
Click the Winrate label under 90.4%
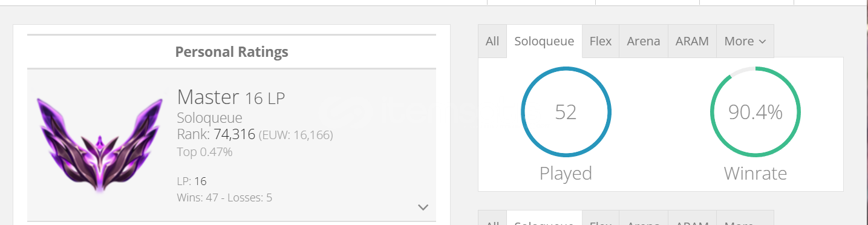coord(755,174)
